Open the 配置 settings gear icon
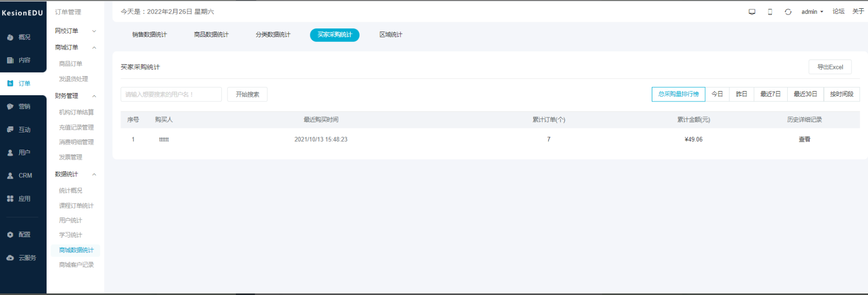The width and height of the screenshot is (868, 295). pyautogui.click(x=10, y=234)
